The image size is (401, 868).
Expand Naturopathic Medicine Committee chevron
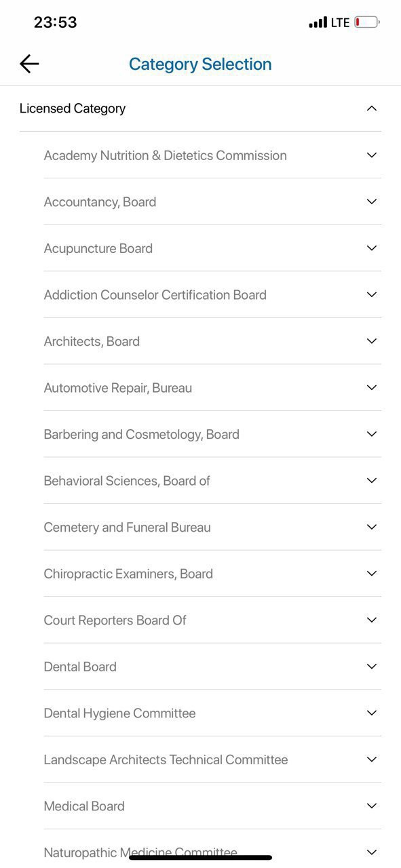coord(371,852)
